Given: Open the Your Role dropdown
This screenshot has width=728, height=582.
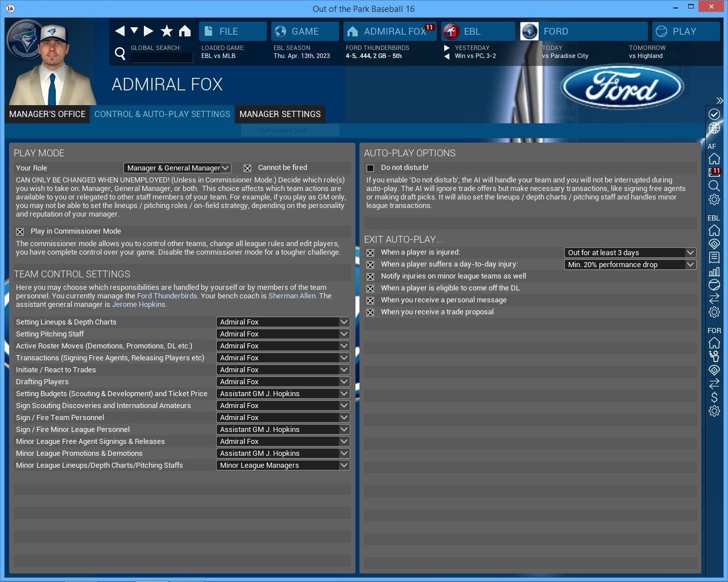Looking at the screenshot, I should (x=177, y=168).
